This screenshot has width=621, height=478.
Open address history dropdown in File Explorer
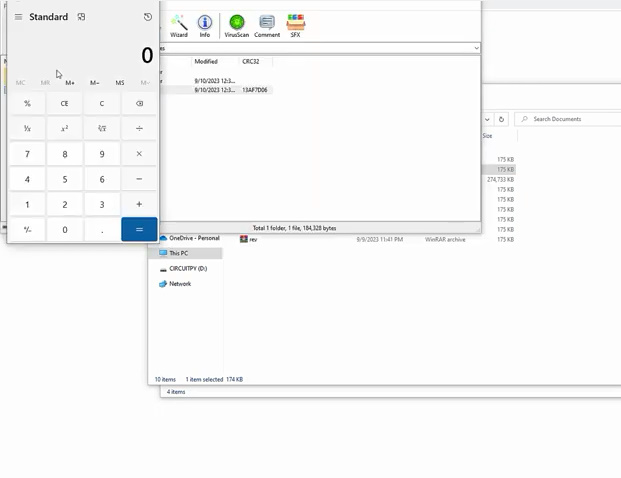click(x=487, y=119)
